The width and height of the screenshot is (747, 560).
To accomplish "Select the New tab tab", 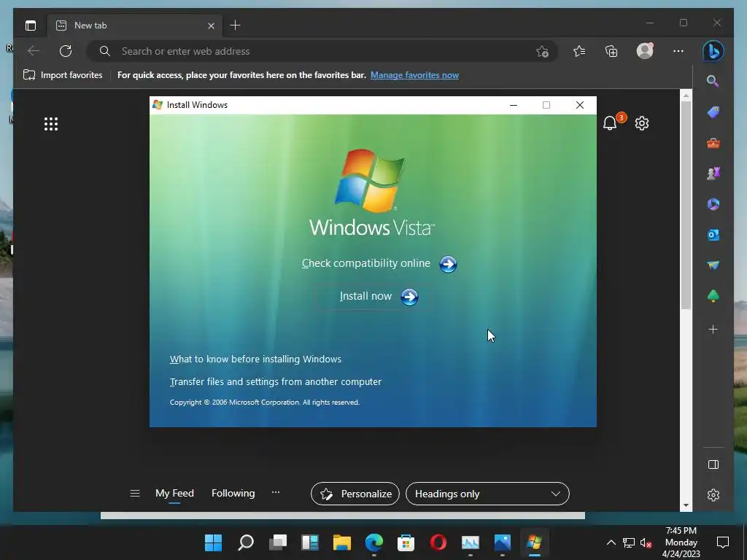I will point(135,26).
